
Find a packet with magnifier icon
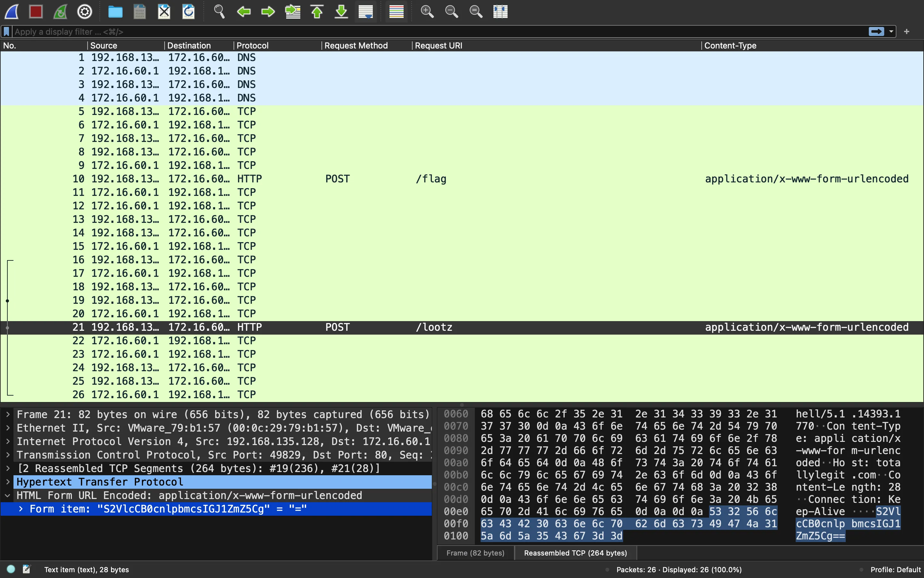219,12
